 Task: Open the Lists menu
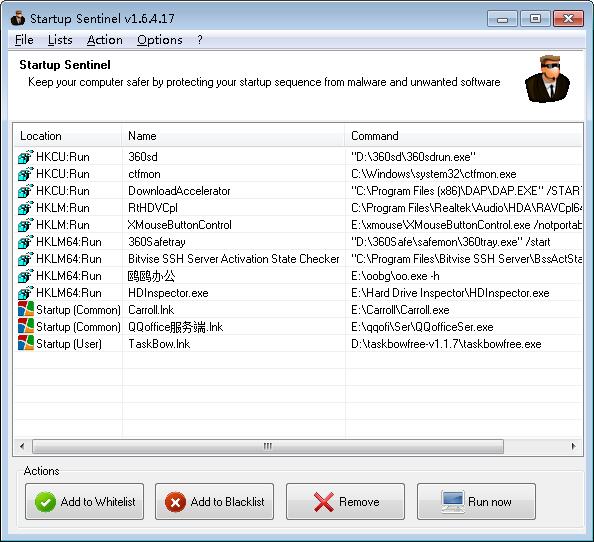[60, 40]
